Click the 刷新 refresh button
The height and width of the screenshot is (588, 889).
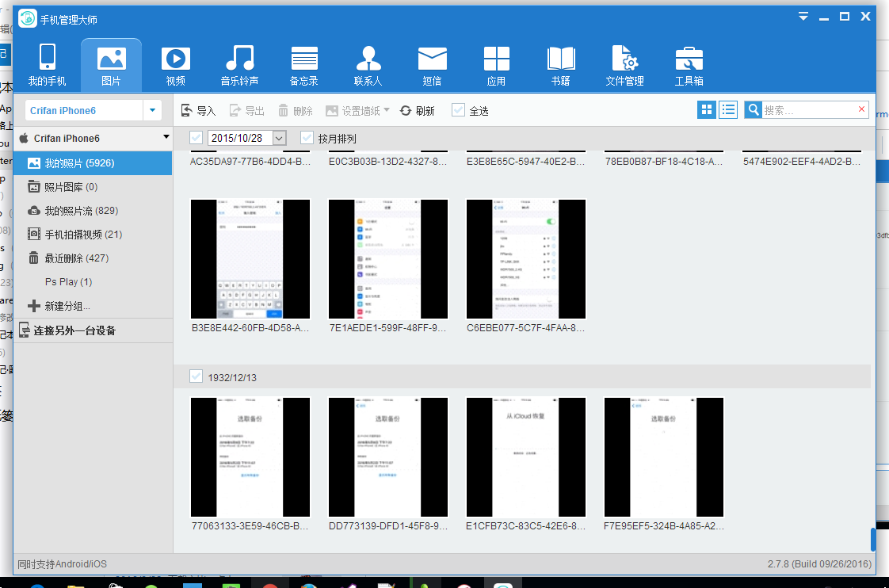[x=418, y=111]
